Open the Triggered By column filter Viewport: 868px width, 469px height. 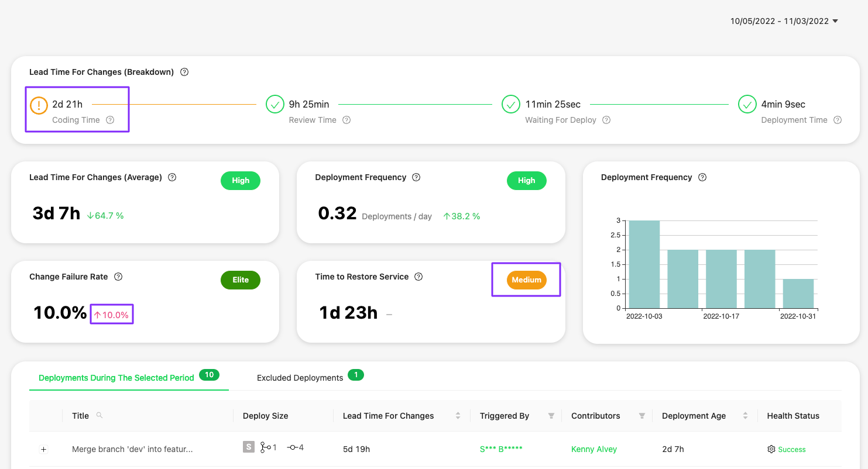click(551, 416)
